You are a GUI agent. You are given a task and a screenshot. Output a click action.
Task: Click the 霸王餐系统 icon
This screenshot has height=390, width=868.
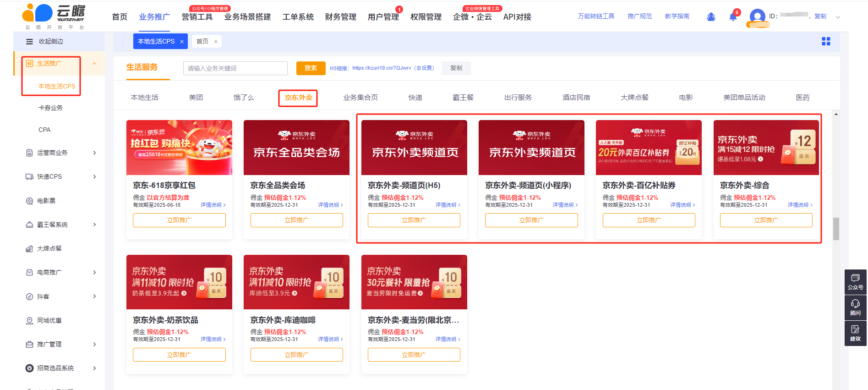point(29,225)
